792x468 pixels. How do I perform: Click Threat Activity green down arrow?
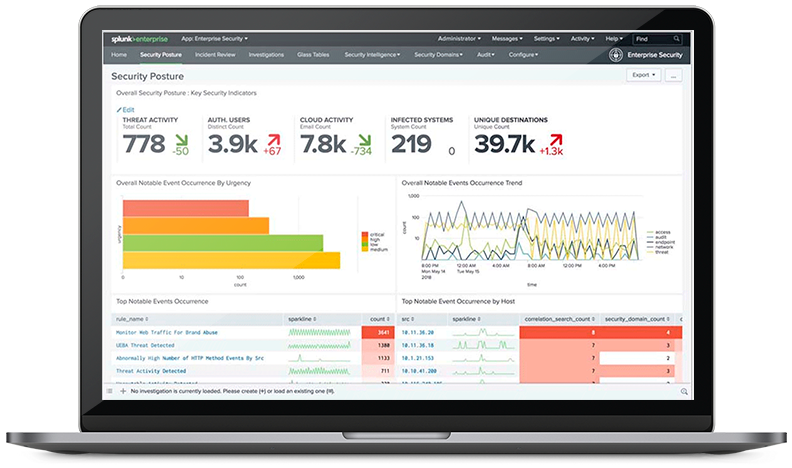coord(181,140)
